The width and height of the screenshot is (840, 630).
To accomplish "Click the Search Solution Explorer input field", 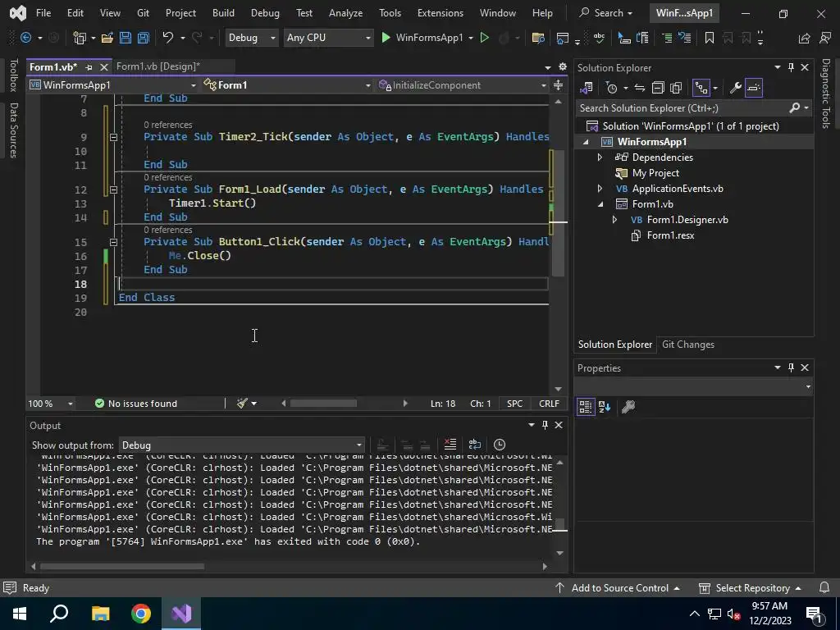I will coord(681,108).
